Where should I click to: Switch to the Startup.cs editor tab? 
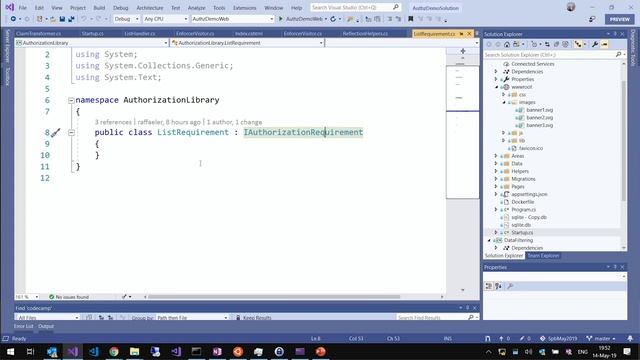point(92,34)
